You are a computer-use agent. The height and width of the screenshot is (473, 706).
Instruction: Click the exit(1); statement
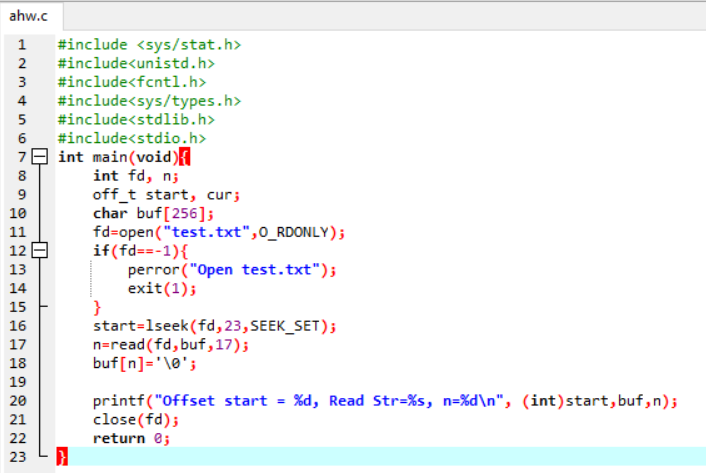162,288
